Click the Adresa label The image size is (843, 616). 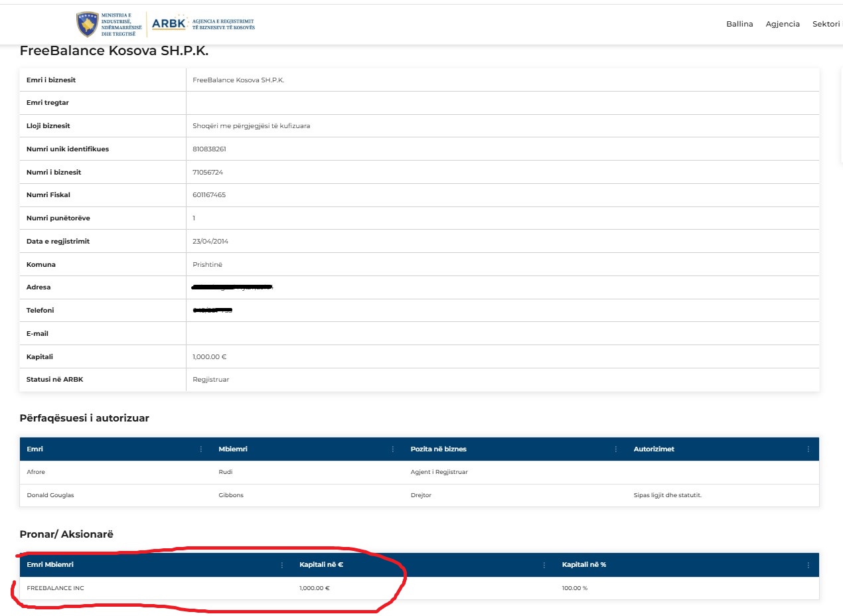point(38,287)
